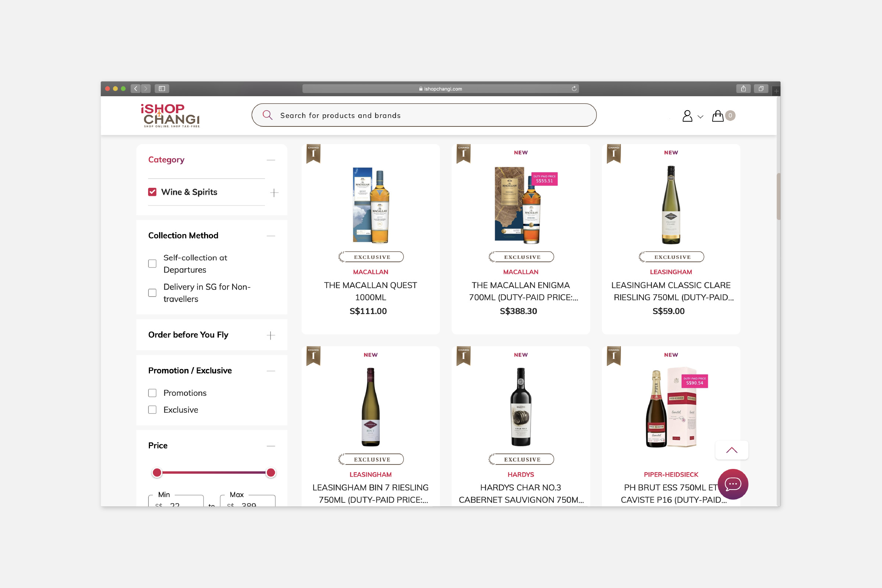The height and width of the screenshot is (588, 882).
Task: Expand the Order before You Fly section
Action: (x=271, y=335)
